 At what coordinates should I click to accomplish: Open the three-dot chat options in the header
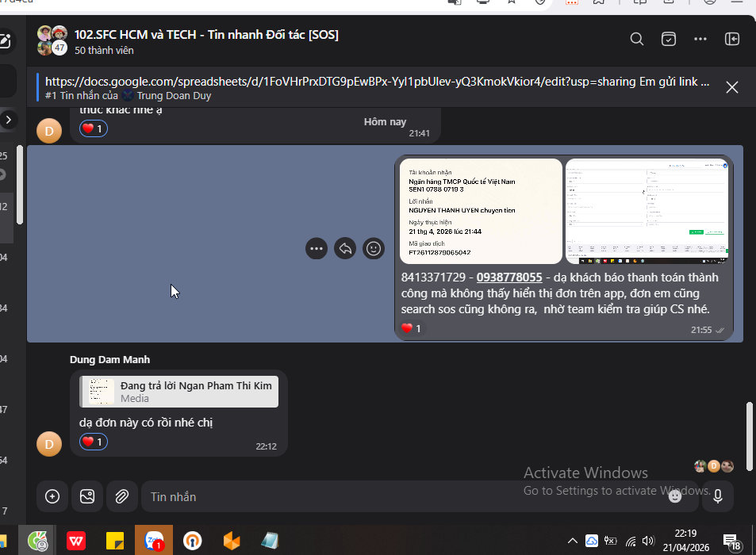pos(700,39)
